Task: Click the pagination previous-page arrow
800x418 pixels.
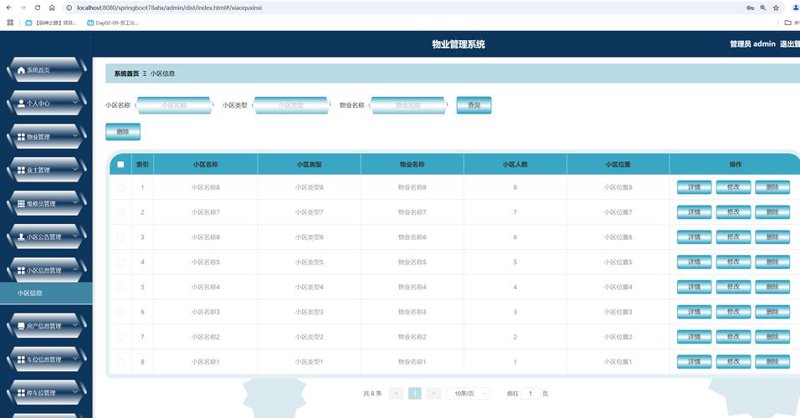Action: tap(396, 394)
